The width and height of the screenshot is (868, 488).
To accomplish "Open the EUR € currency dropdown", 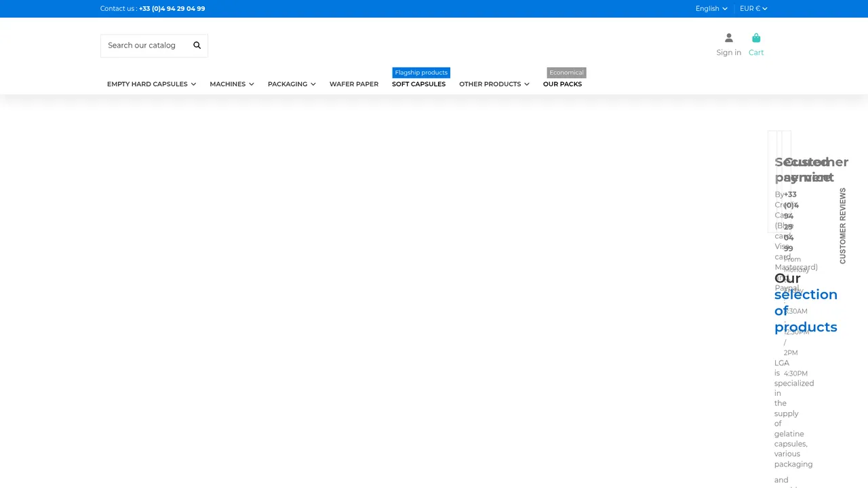I will pyautogui.click(x=753, y=9).
